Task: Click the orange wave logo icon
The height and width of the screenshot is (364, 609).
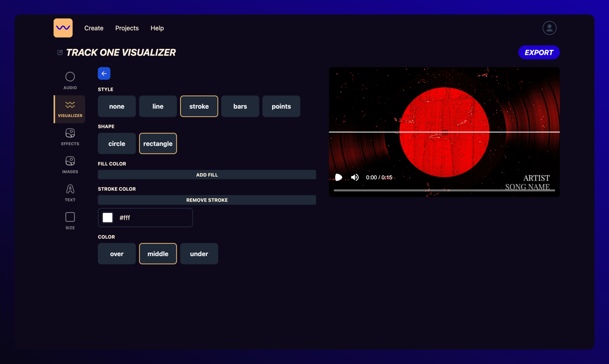Action: click(x=63, y=28)
